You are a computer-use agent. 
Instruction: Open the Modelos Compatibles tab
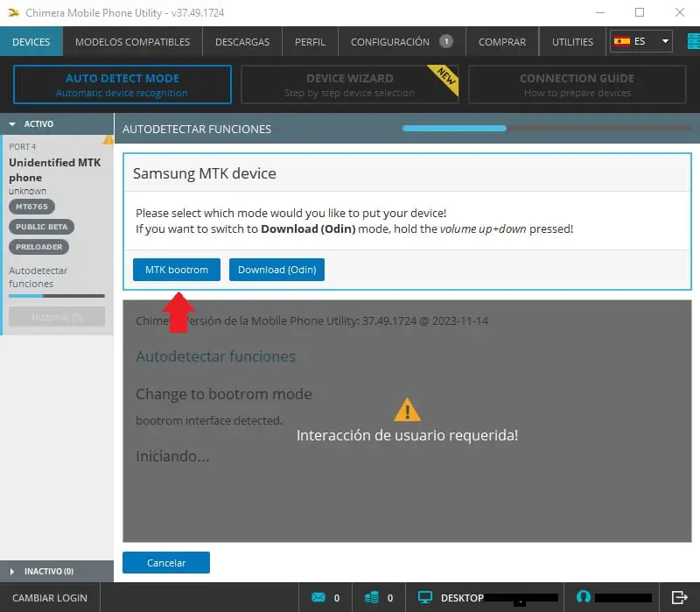coord(132,41)
